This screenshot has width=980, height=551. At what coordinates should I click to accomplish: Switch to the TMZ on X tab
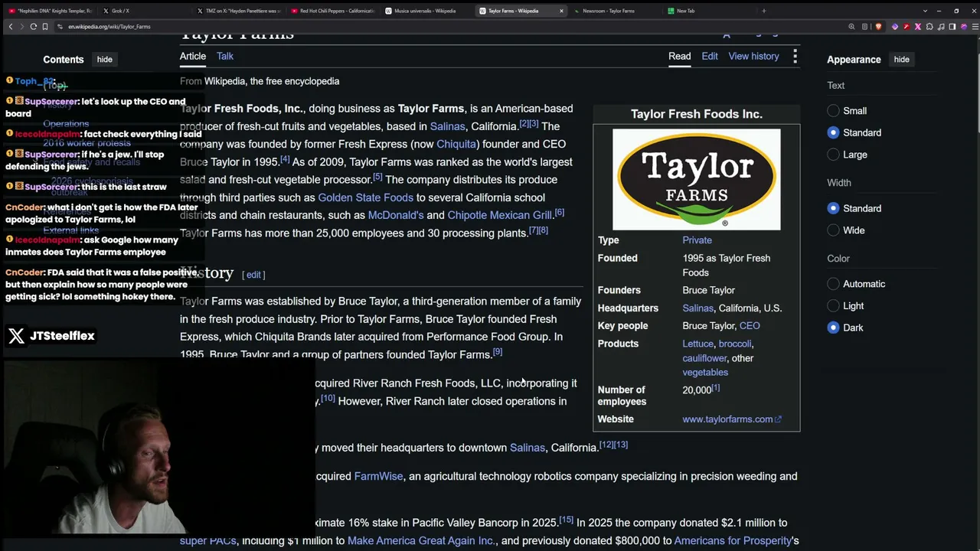(x=237, y=11)
